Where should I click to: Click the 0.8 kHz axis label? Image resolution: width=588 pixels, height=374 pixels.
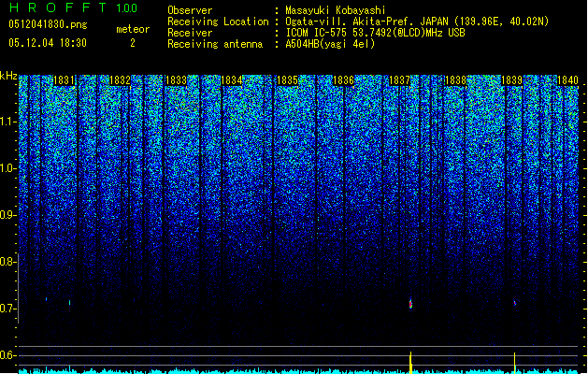[7, 262]
